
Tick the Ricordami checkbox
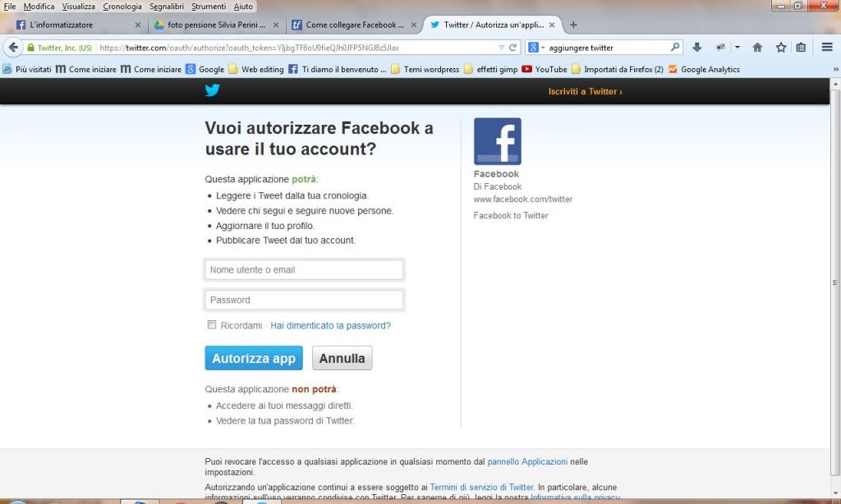tap(212, 325)
